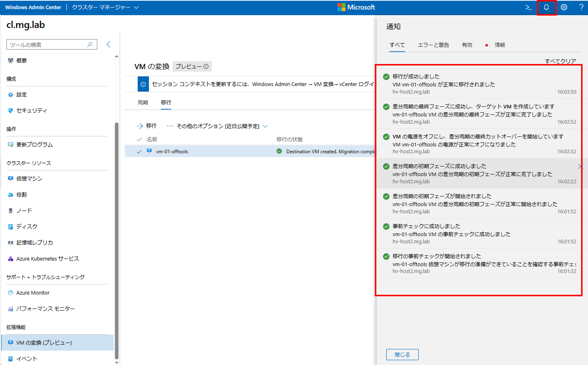588x365 pixels.
Task: Expand その他のオプション dropdown
Action: click(265, 126)
